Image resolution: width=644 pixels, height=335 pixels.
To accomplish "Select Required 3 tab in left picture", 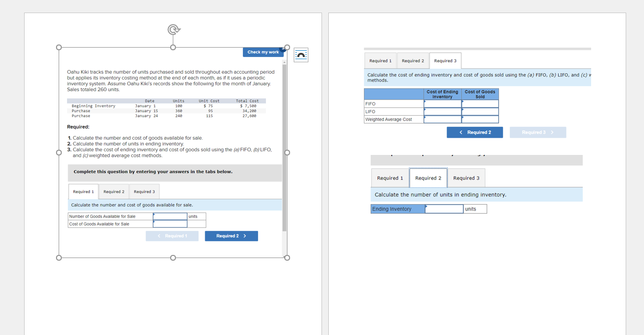I will tap(145, 192).
